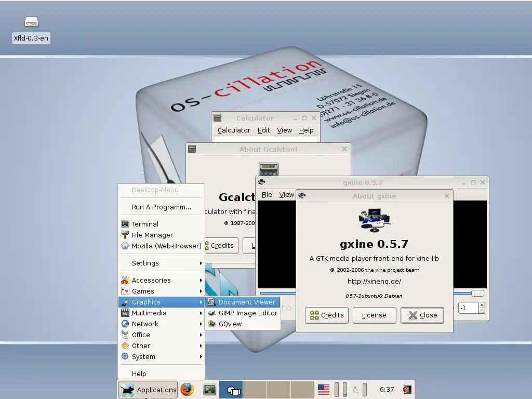The width and height of the screenshot is (532, 399).
Task: Open the View menu in Calculator window
Action: (284, 130)
